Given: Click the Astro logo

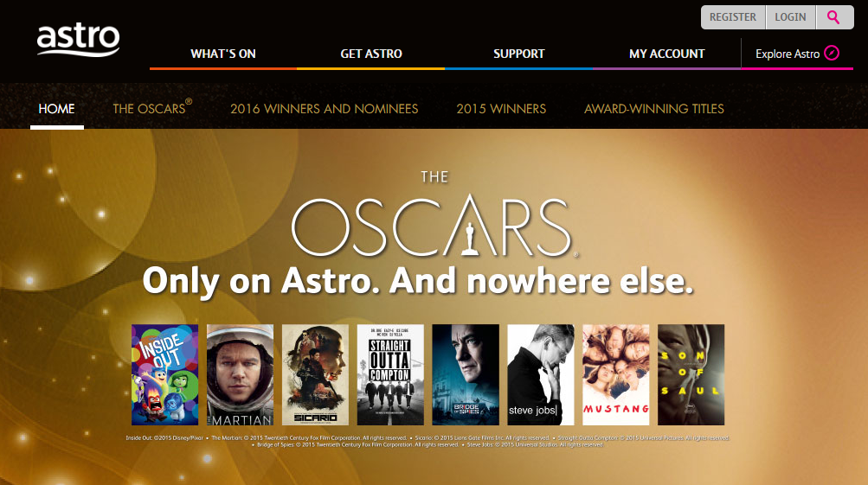Looking at the screenshot, I should 78,40.
